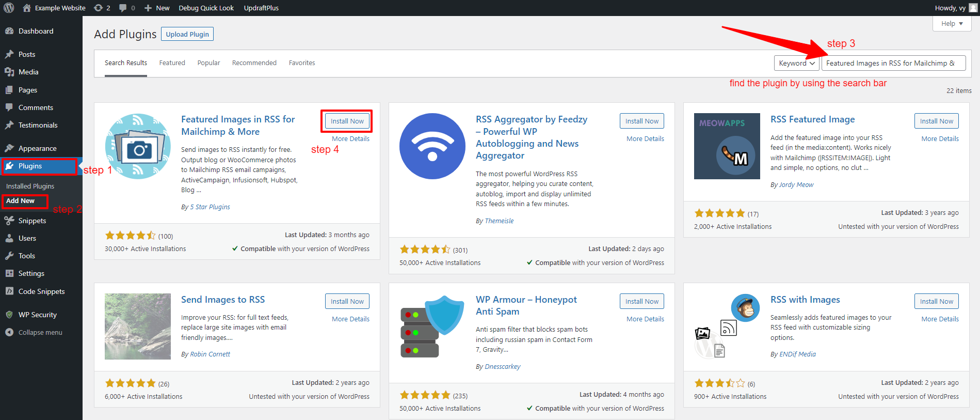Image resolution: width=980 pixels, height=420 pixels.
Task: Switch to the Featured tab
Action: [x=172, y=63]
